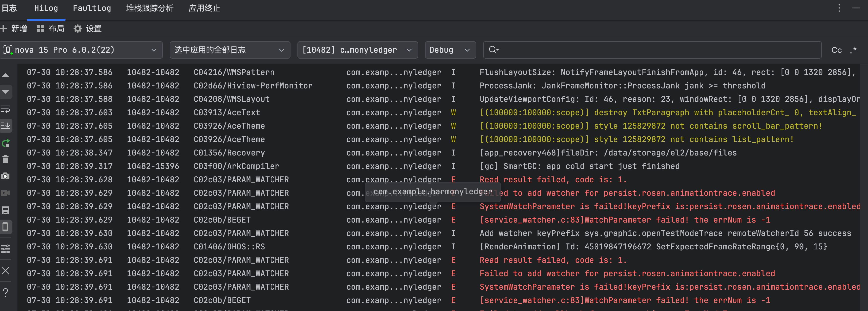Screen dimensions: 868x311
Task: Switch to the FaultLog tab
Action: point(92,8)
